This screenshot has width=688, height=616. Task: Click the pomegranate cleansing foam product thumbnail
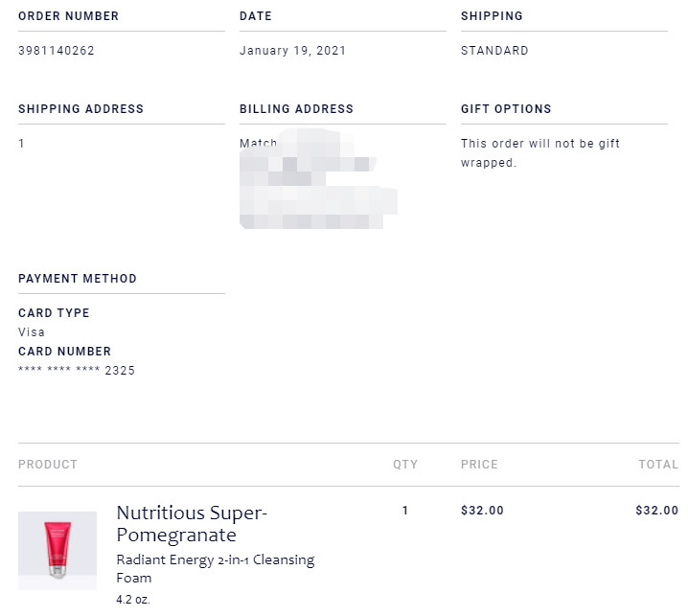coord(57,550)
